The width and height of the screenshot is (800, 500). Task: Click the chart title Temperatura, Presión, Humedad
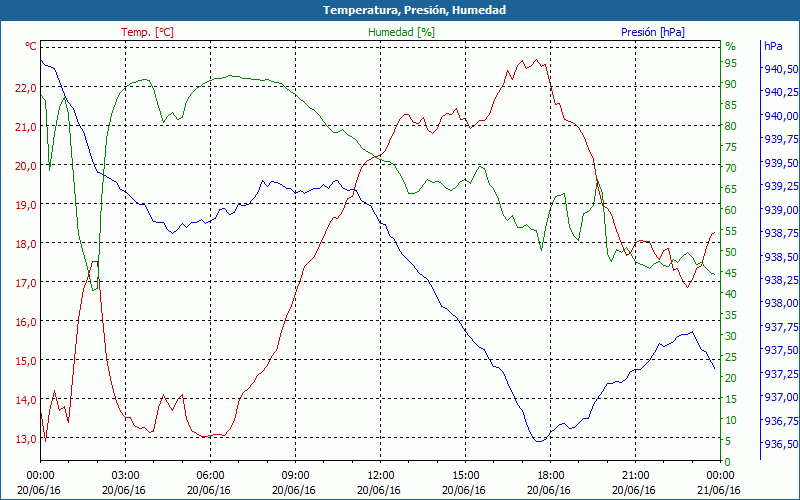[414, 10]
